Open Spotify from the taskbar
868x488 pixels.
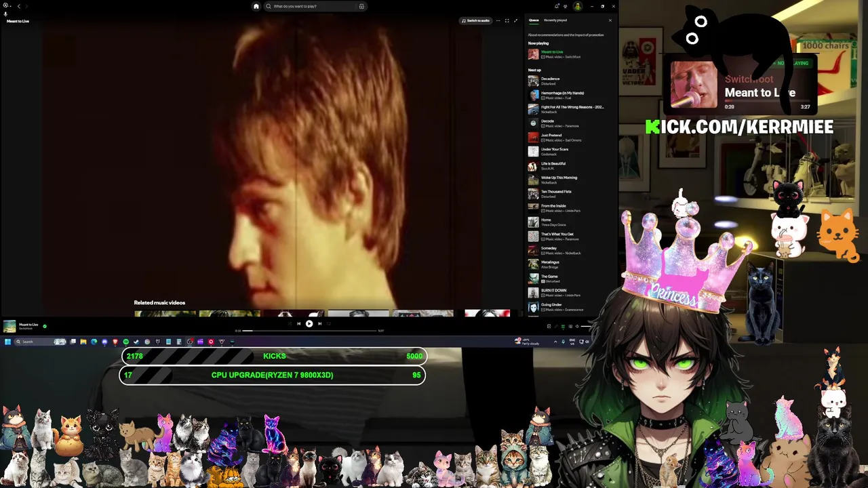[x=125, y=342]
